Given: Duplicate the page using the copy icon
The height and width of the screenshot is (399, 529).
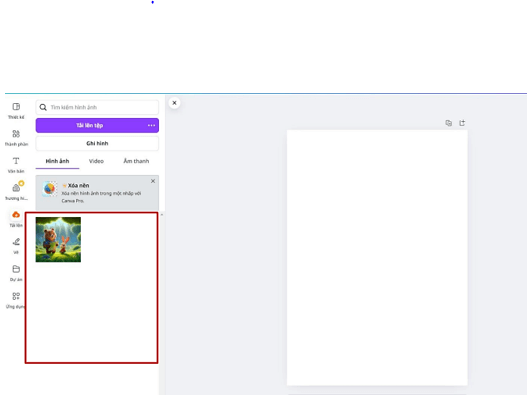Looking at the screenshot, I should pos(448,123).
